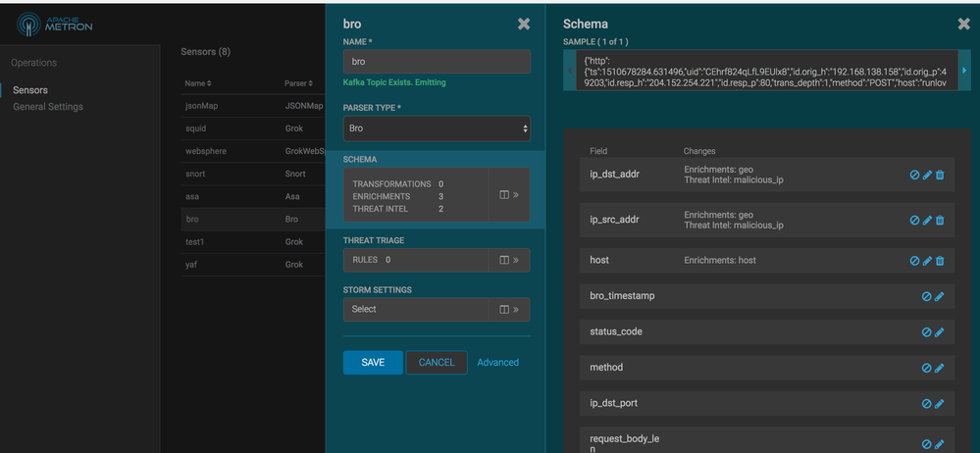
Task: Disable the bro_timestamp field
Action: coord(926,296)
